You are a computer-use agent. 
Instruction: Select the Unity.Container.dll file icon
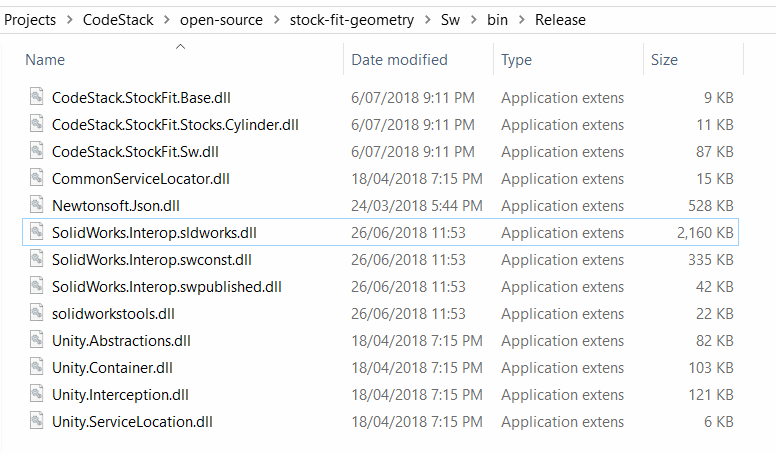(x=37, y=366)
